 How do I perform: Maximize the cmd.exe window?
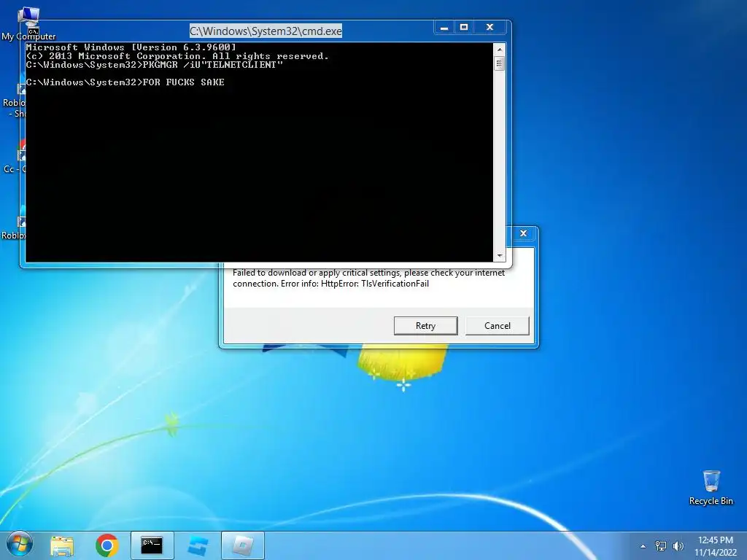click(x=463, y=28)
